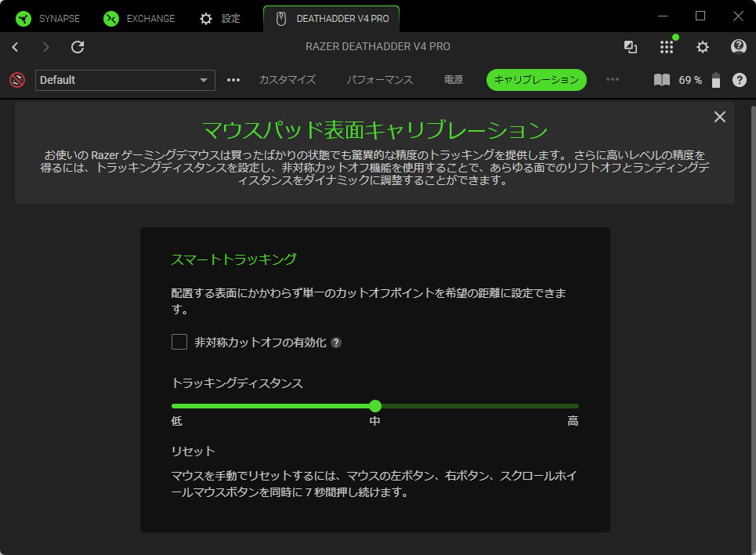
Task: Click the Exchange logo icon
Action: point(111,19)
